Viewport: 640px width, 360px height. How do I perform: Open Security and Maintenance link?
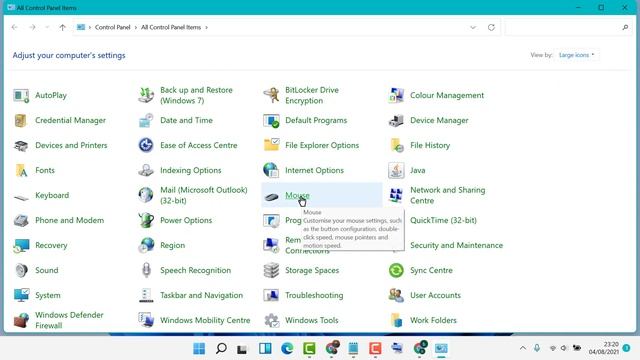pyautogui.click(x=456, y=245)
